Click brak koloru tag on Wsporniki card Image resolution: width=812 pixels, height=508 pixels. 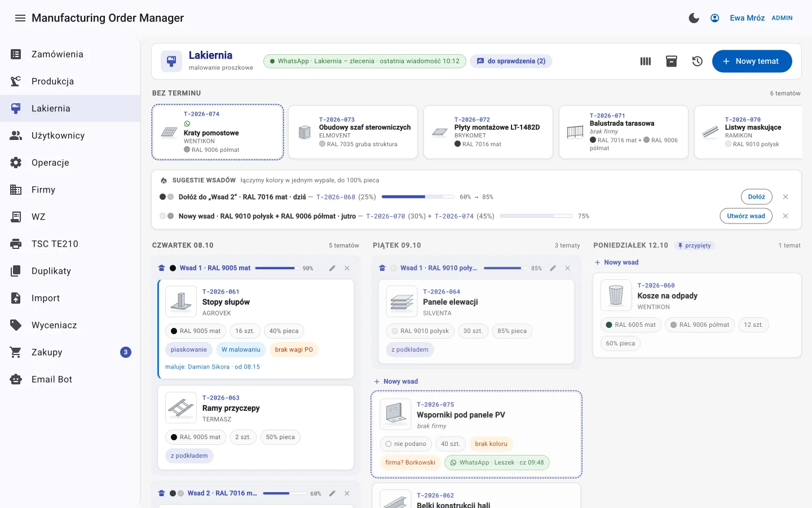[491, 444]
